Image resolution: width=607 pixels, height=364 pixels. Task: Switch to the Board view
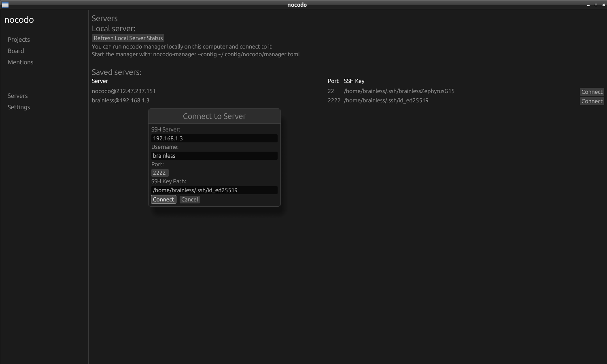(16, 51)
